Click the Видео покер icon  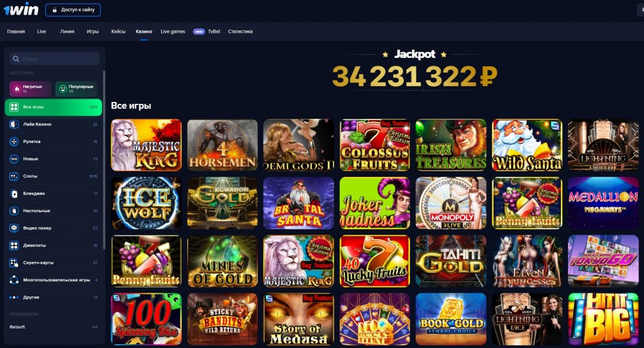tap(14, 228)
